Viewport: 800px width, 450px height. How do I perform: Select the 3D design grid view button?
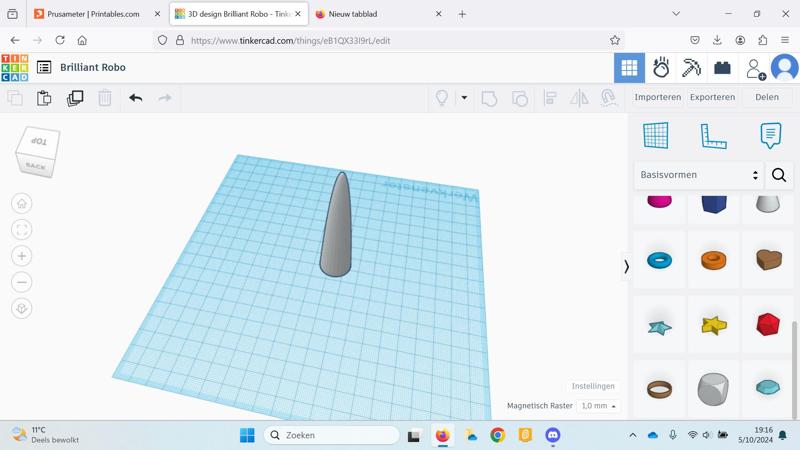pyautogui.click(x=629, y=67)
